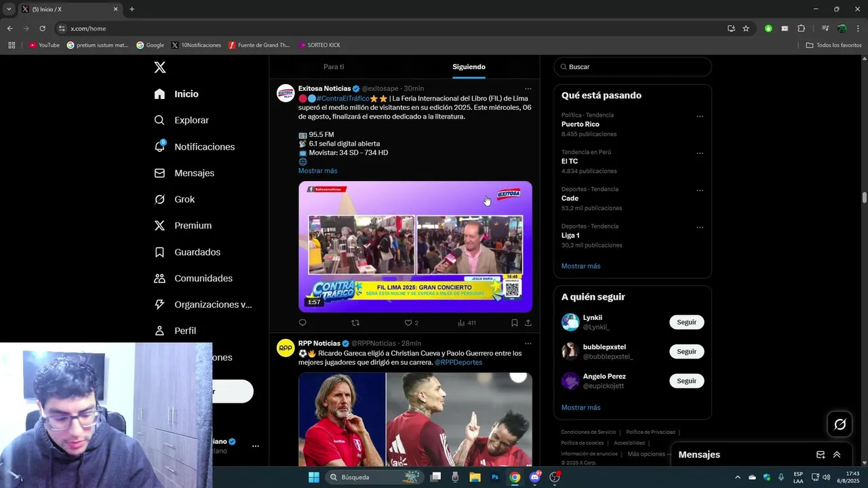Viewport: 868px width, 488px height.
Task: Bookmark the Exitosa Noticias post
Action: (x=514, y=323)
